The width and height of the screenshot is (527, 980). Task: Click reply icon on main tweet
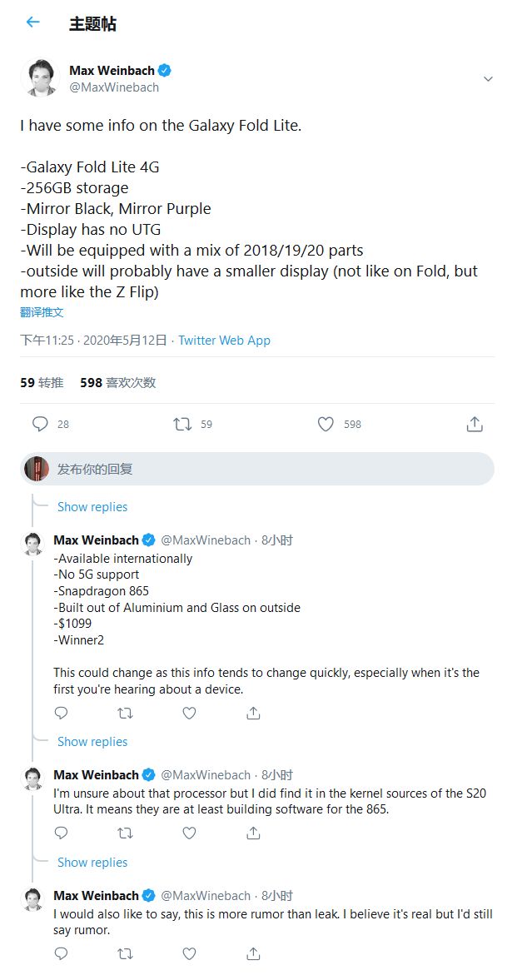pyautogui.click(x=40, y=424)
